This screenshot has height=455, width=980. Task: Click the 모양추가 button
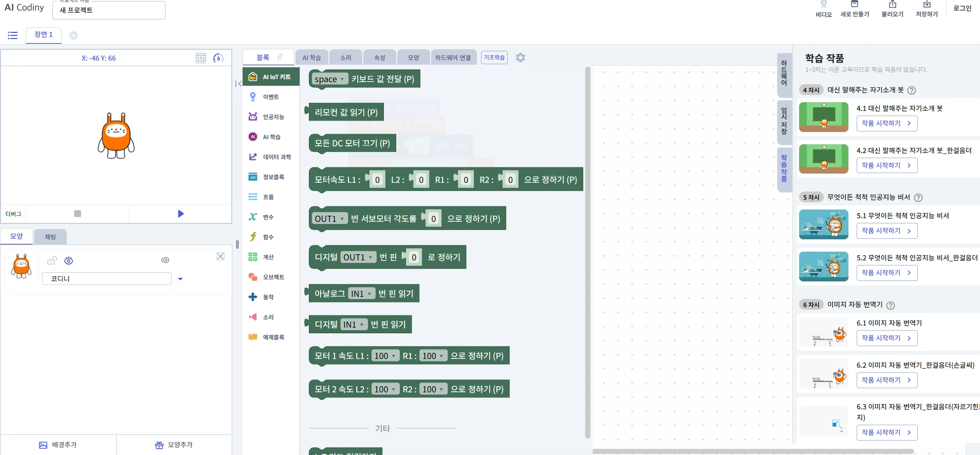point(174,445)
